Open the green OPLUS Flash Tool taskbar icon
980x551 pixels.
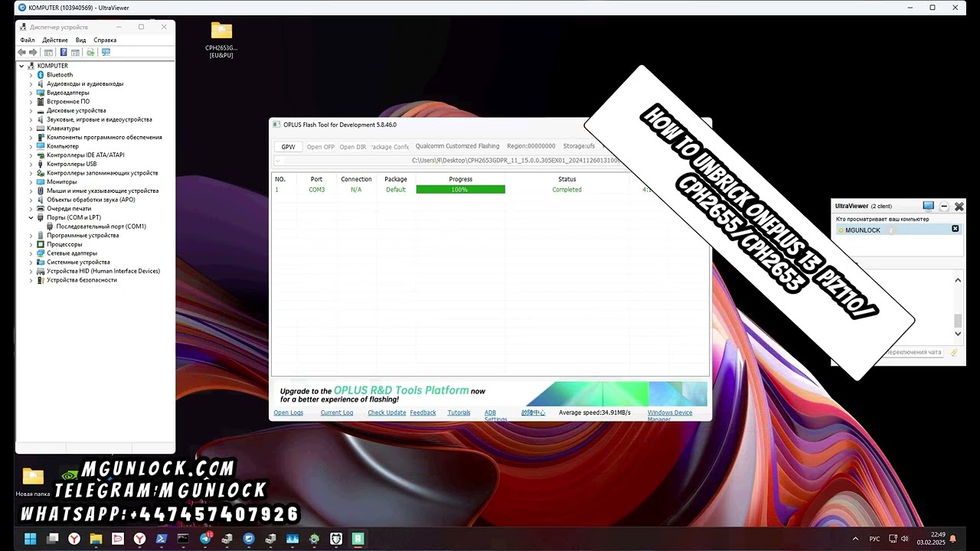point(357,539)
